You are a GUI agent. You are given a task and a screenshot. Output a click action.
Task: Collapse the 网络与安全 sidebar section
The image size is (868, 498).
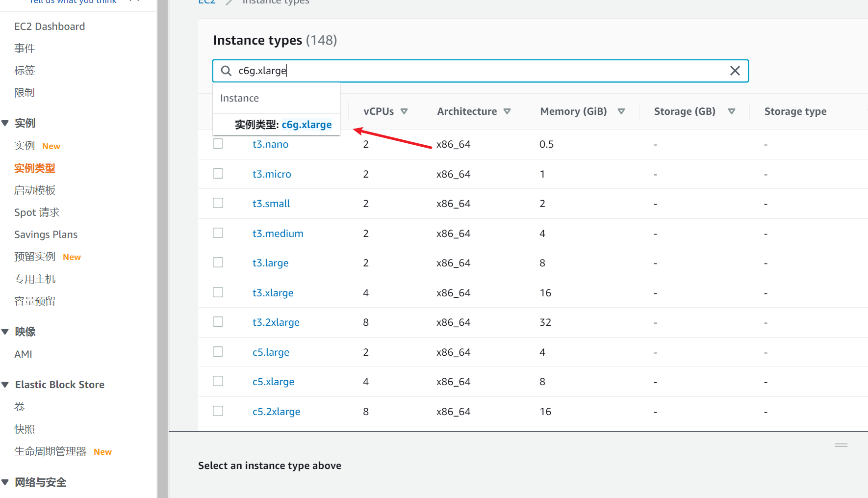5,482
